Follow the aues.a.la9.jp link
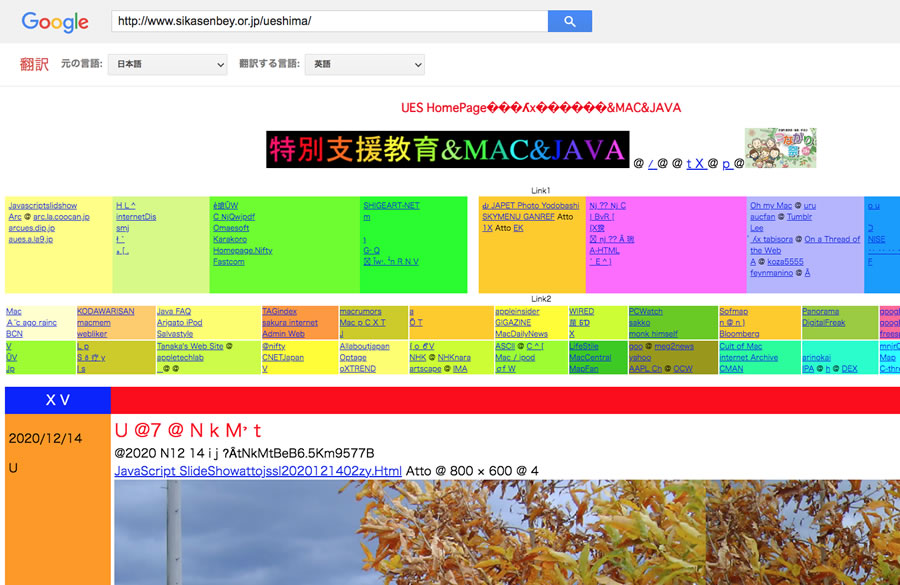This screenshot has width=900, height=585. (30, 239)
